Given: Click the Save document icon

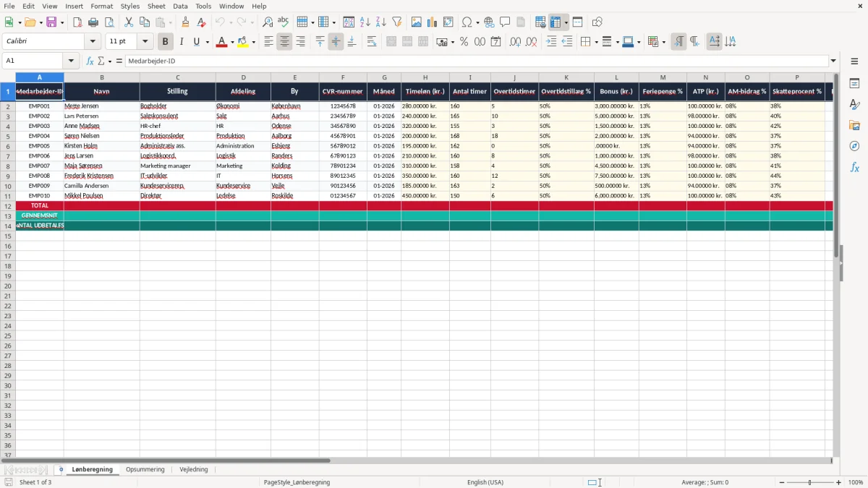Looking at the screenshot, I should point(51,22).
